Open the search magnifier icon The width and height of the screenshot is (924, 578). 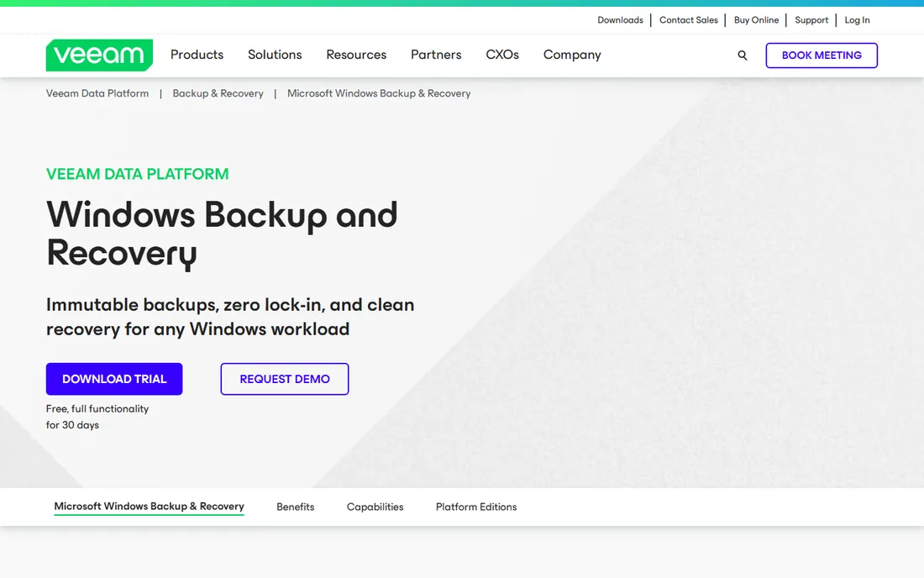click(743, 55)
